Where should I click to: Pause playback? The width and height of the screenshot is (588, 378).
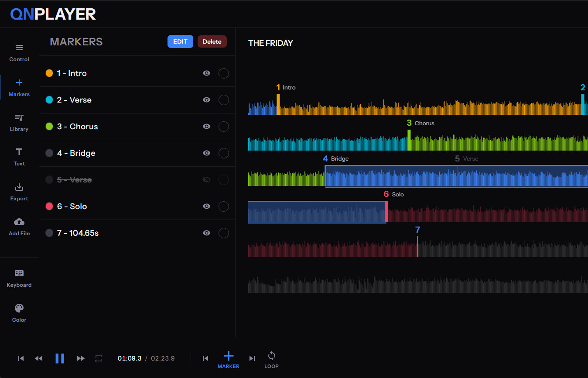pos(60,358)
